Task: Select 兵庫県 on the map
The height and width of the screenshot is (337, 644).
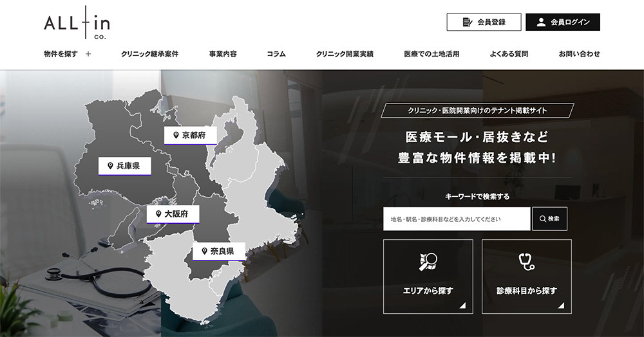Action: point(125,166)
